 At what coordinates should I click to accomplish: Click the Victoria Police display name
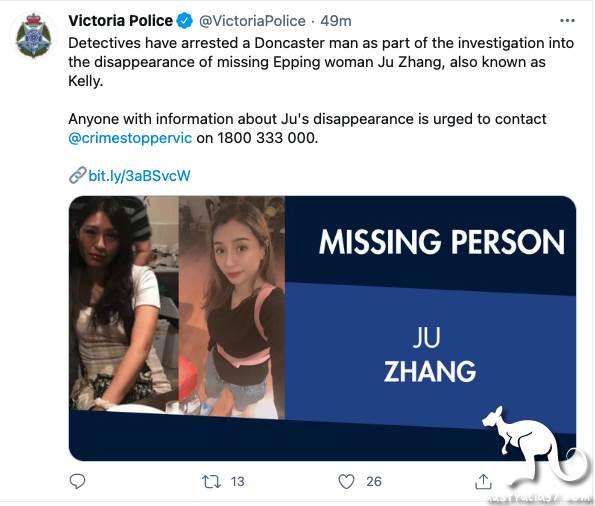click(120, 20)
